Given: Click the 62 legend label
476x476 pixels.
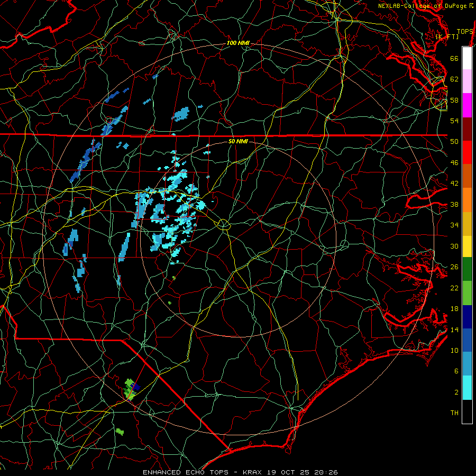Looking at the screenshot, I should (x=454, y=79).
